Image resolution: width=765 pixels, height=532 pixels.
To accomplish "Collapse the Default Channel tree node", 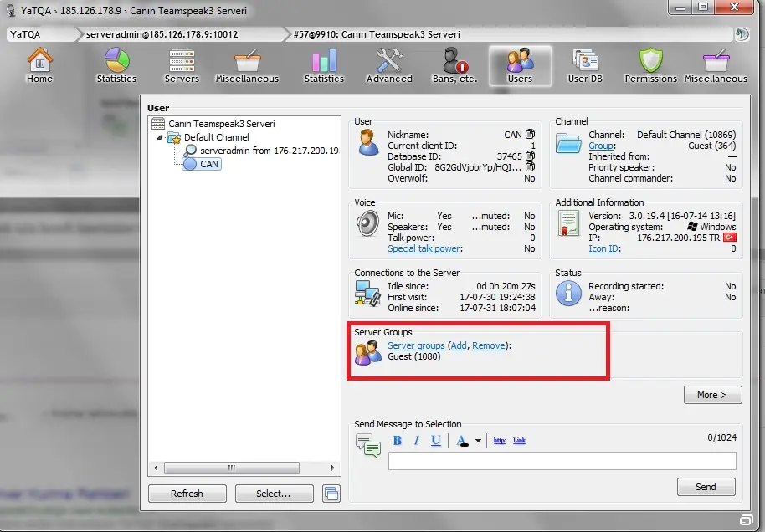I will tap(159, 137).
